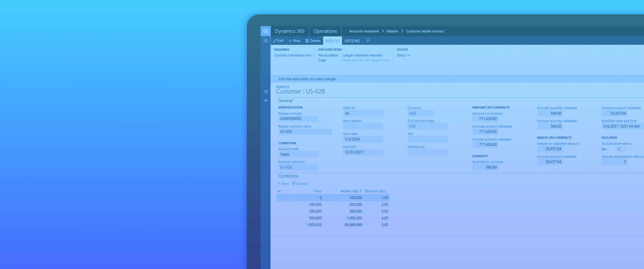
Task: Click the Rebate contract name field
Action: pyautogui.click(x=305, y=132)
